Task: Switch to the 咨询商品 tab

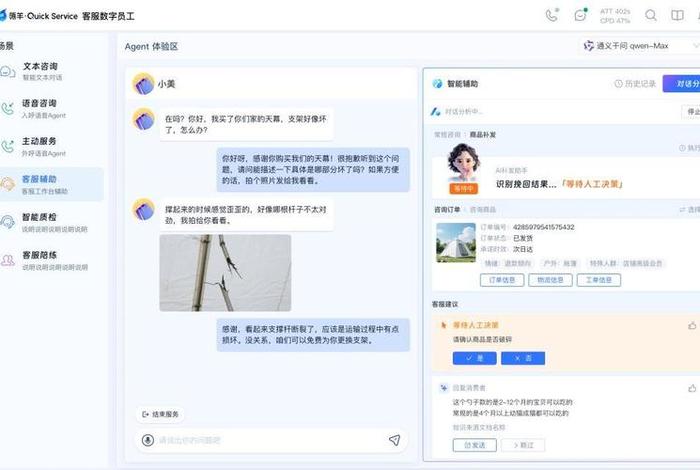Action: 482,209
